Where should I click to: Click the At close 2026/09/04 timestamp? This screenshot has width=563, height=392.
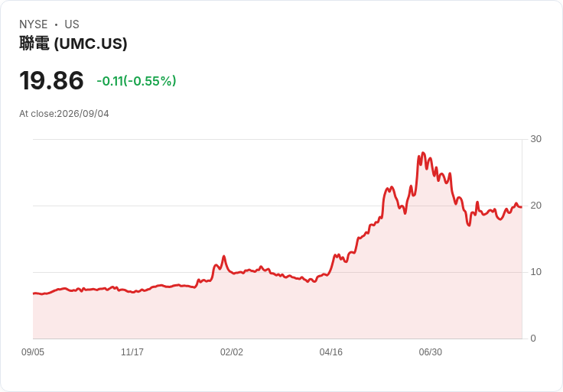coord(64,114)
